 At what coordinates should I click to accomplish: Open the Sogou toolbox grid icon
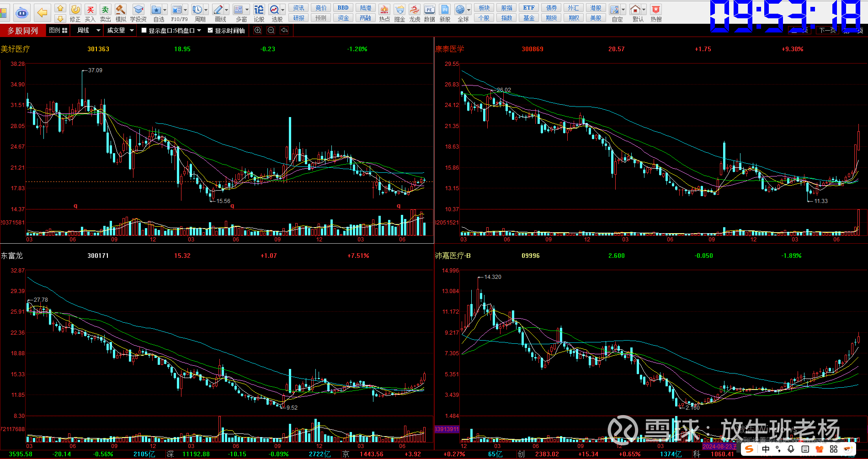click(x=834, y=449)
